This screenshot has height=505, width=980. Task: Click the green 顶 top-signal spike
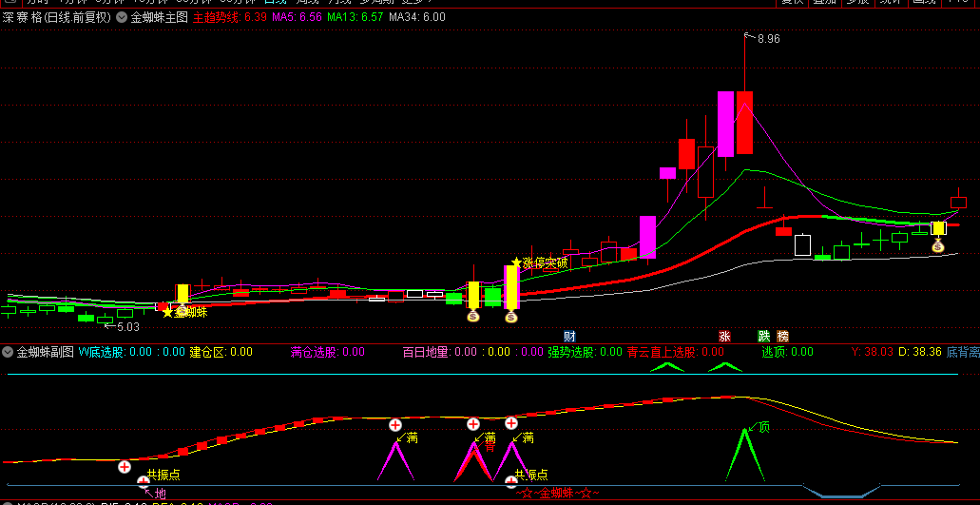(x=745, y=455)
